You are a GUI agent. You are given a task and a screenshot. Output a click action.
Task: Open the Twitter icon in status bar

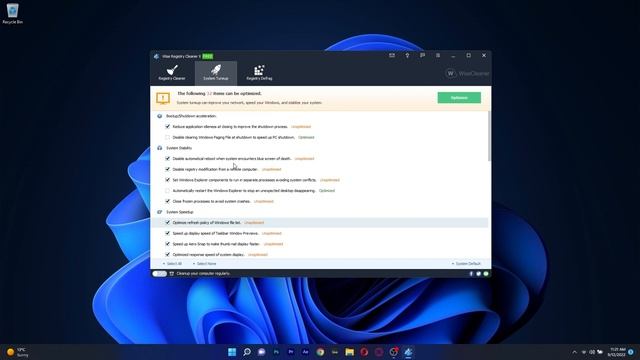(x=478, y=273)
